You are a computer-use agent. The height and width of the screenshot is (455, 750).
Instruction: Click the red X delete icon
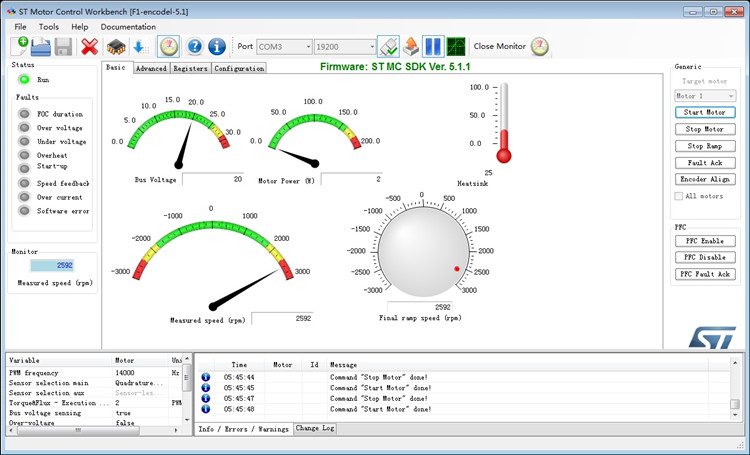pos(89,47)
